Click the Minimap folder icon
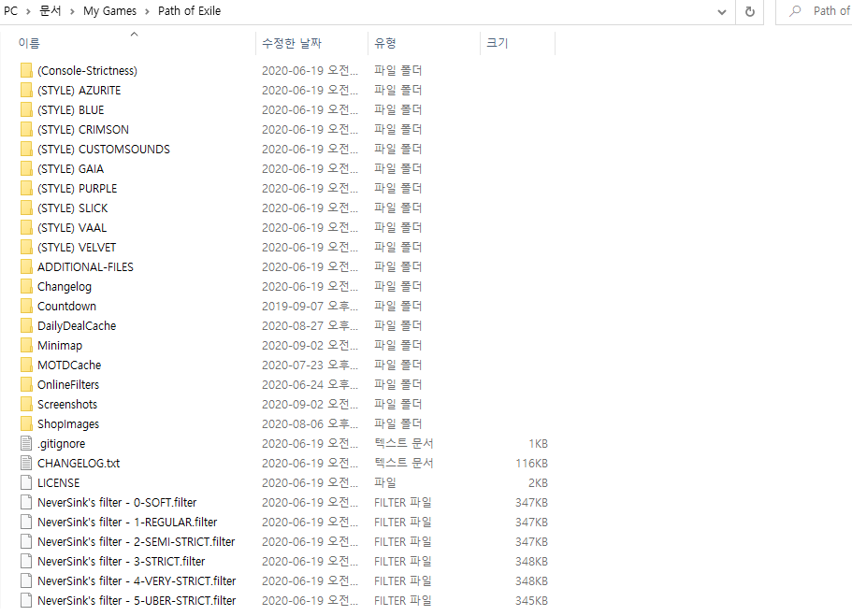 click(x=26, y=345)
